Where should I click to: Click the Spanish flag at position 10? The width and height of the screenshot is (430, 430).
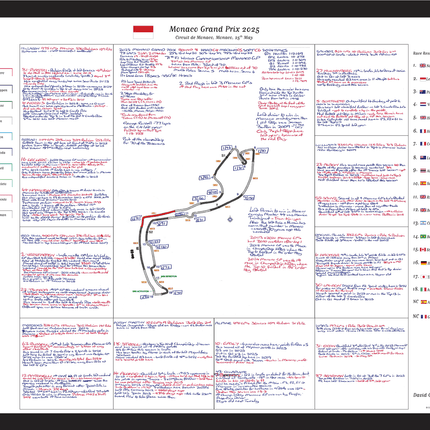coord(423,183)
